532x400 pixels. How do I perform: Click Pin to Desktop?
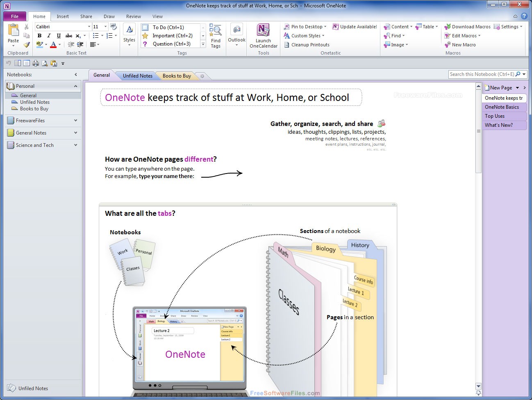coord(305,27)
